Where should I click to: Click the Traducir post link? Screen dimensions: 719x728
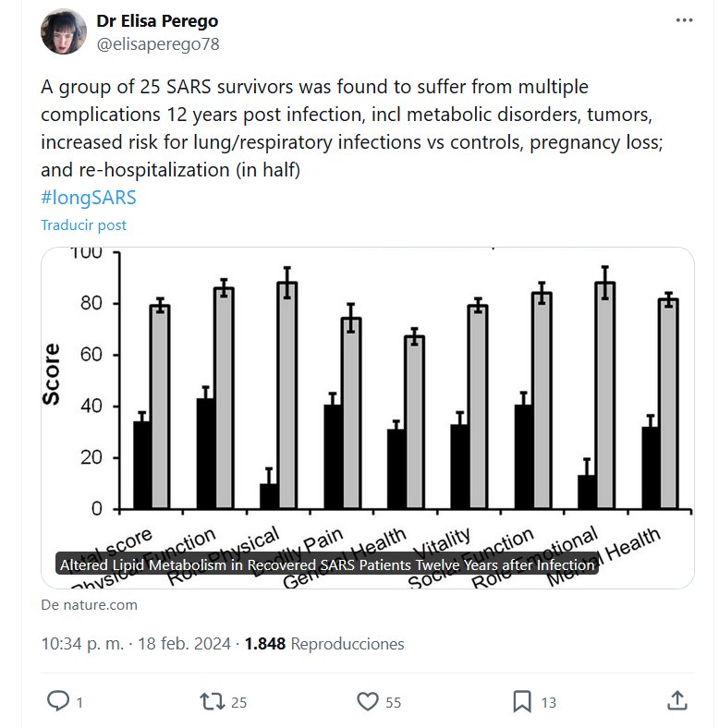click(84, 225)
